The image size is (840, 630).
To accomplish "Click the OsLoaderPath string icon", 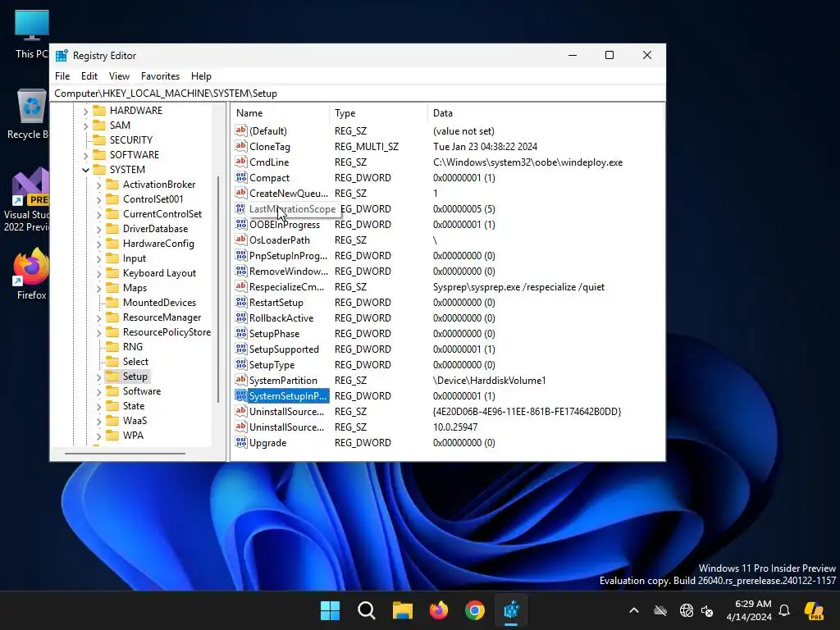I will (x=241, y=240).
